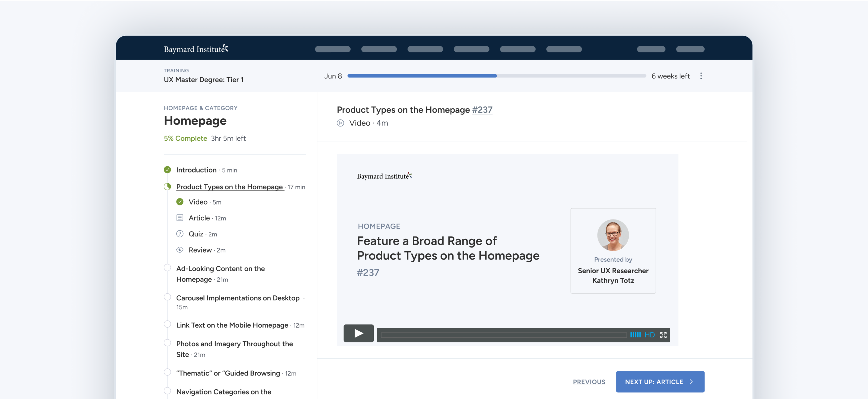Click the training progress bar
The height and width of the screenshot is (399, 868).
(x=497, y=76)
